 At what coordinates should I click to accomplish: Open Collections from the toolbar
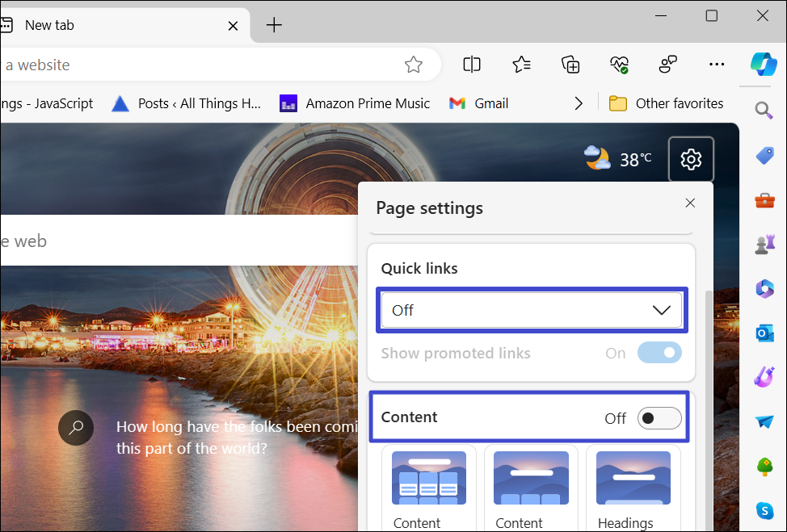pos(571,65)
